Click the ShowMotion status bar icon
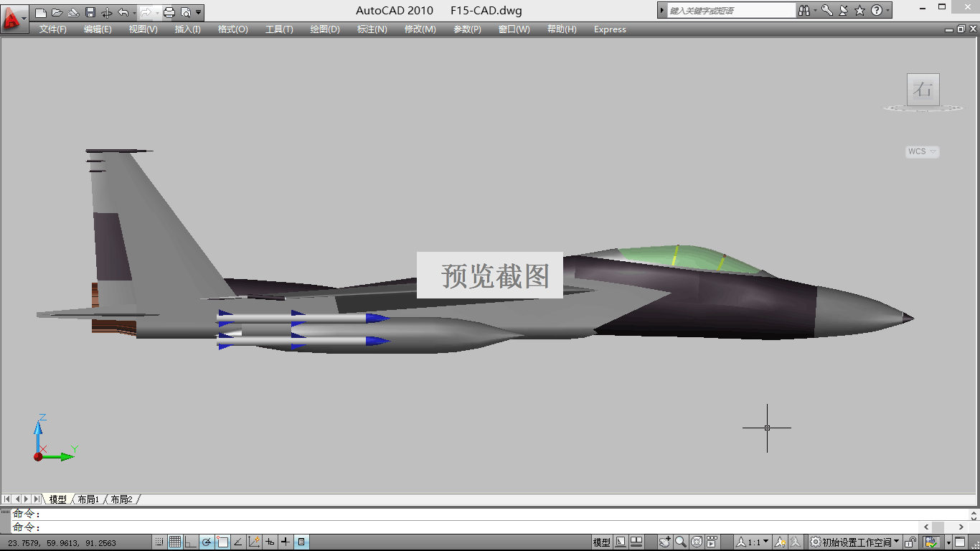This screenshot has height=551, width=980. [x=712, y=542]
